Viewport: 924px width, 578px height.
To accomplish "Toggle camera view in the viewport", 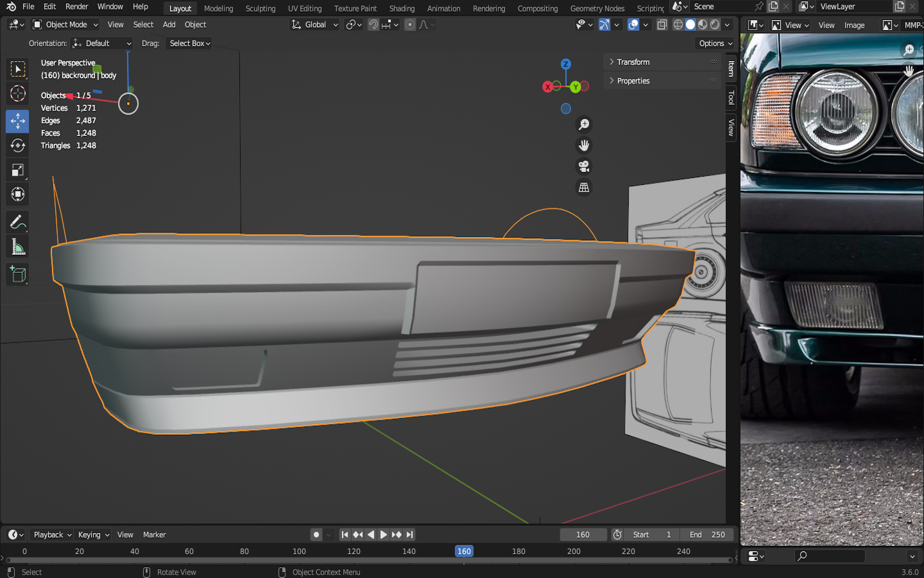I will tap(584, 167).
